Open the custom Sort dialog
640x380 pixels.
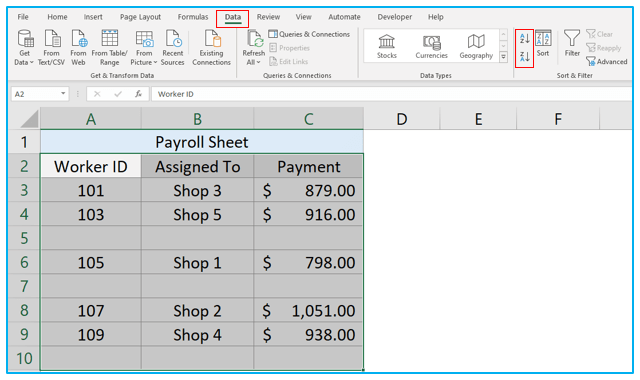[543, 44]
